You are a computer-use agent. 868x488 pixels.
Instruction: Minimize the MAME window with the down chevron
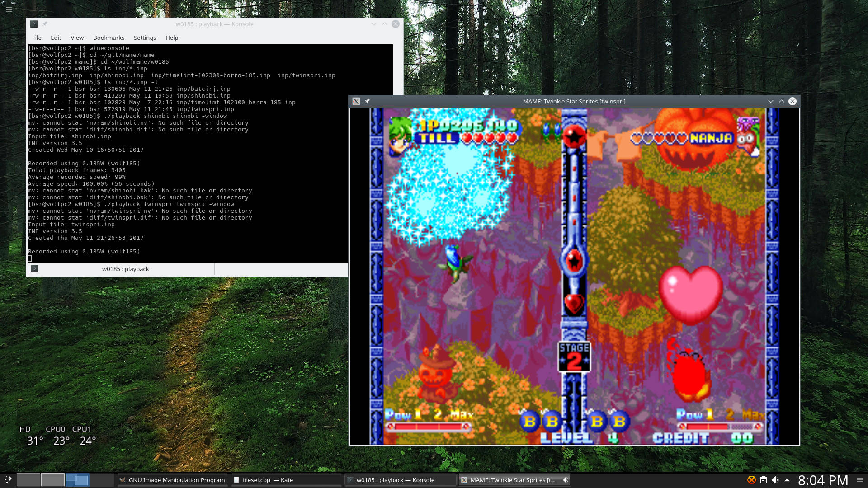click(770, 101)
